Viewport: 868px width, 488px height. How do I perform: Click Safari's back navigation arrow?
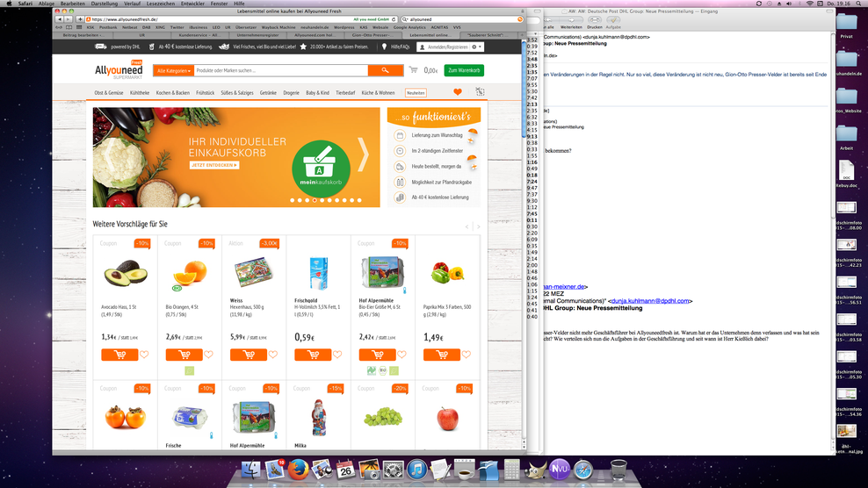point(59,19)
